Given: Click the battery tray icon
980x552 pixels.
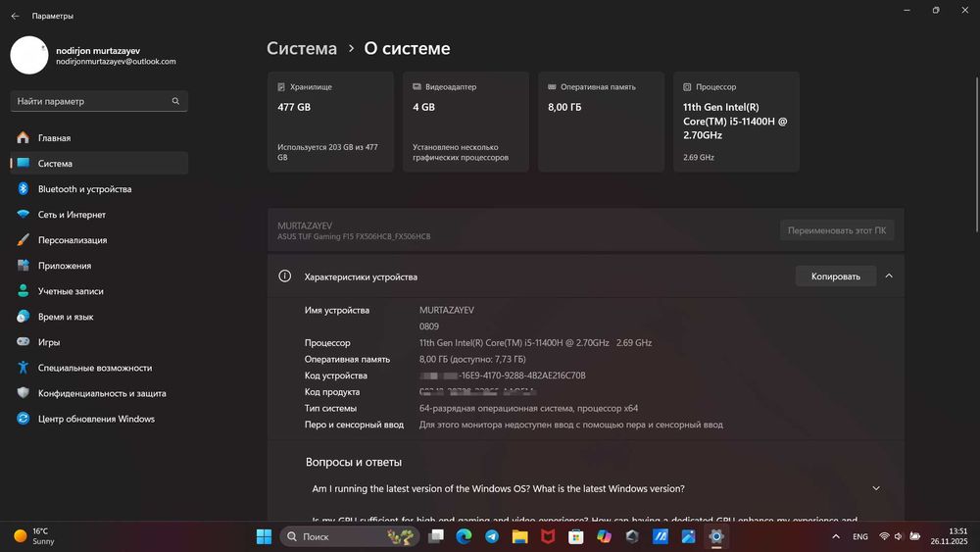Looking at the screenshot, I should coord(915,536).
